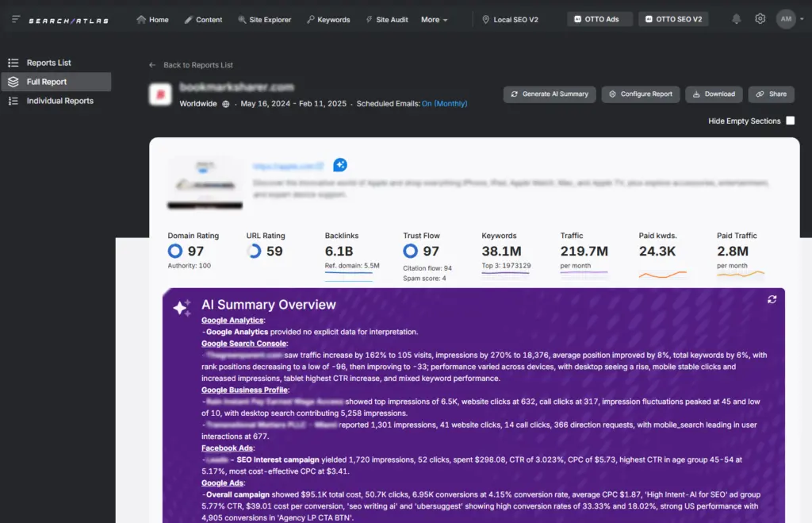Click the OTTO Ads button
812x523 pixels.
599,19
